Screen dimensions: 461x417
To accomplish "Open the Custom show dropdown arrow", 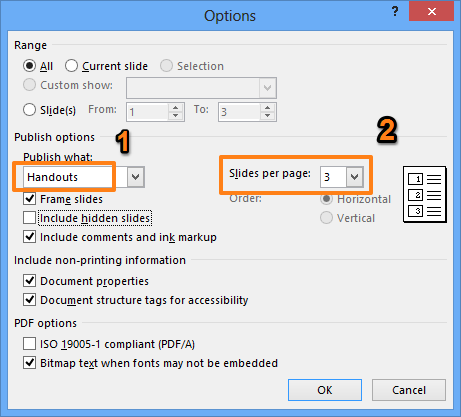I will click(x=267, y=88).
